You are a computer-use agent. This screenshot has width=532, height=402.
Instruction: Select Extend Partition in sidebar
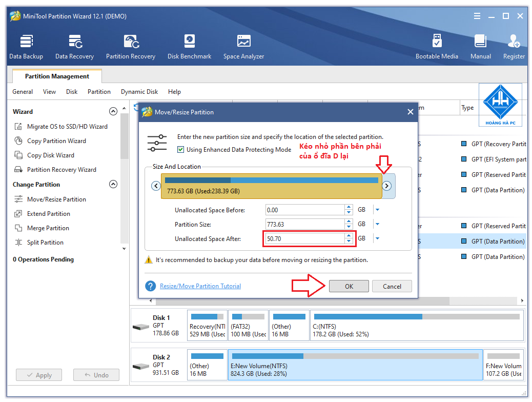point(49,213)
